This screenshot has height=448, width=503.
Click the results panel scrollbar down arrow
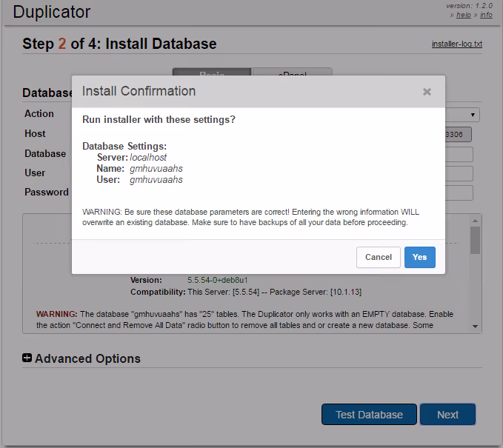click(476, 327)
